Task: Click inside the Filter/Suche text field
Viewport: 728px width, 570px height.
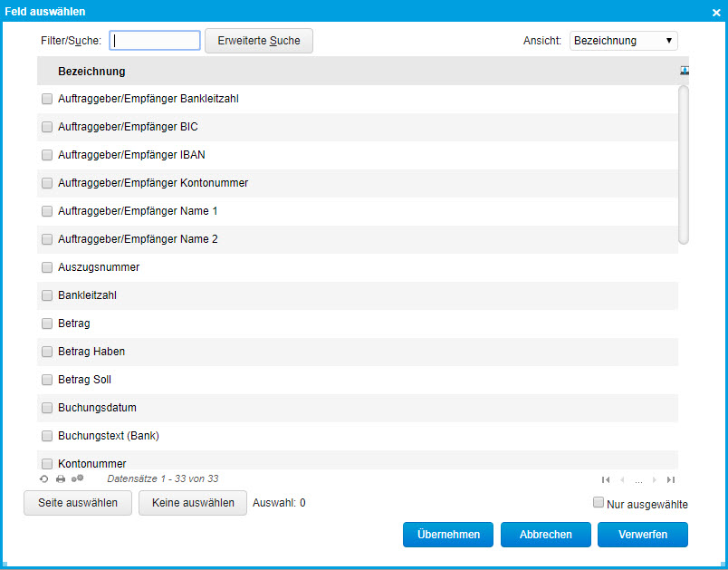Action: click(155, 41)
